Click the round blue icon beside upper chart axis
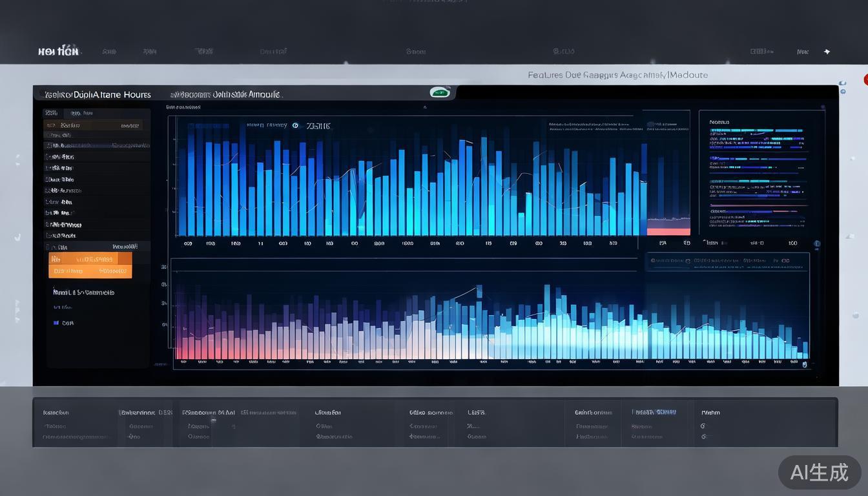 (x=816, y=244)
